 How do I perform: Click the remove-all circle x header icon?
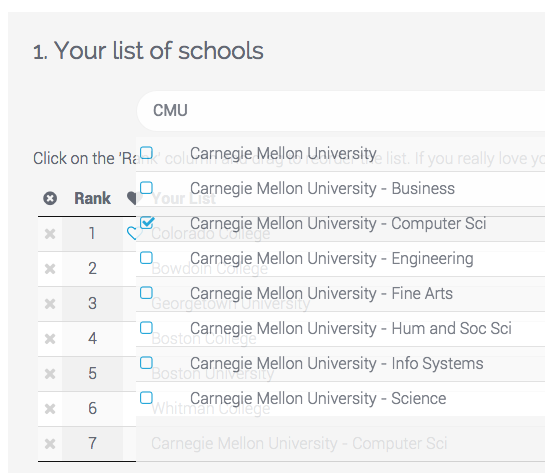click(50, 198)
